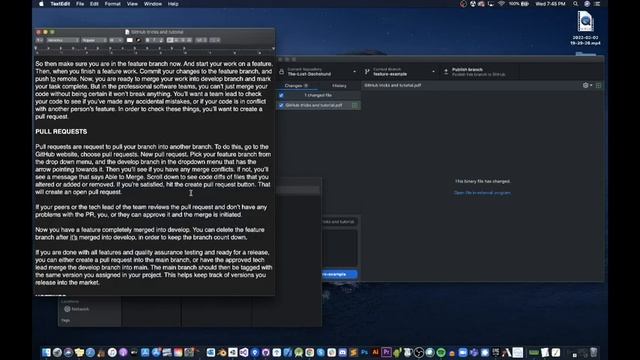Open Premiere Pro from the Dock
The width and height of the screenshot is (640, 360).
click(386, 353)
